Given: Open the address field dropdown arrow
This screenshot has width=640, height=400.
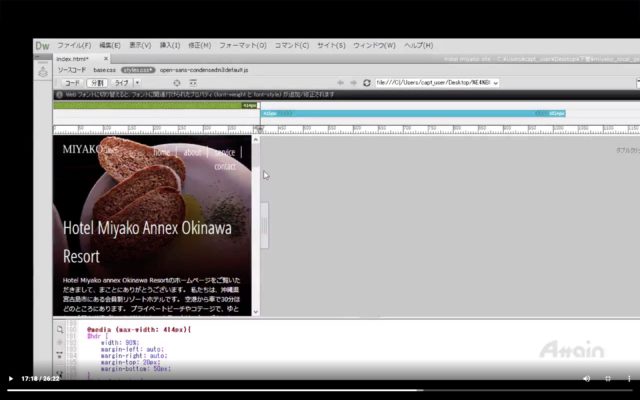Looking at the screenshot, I should pyautogui.click(x=496, y=83).
